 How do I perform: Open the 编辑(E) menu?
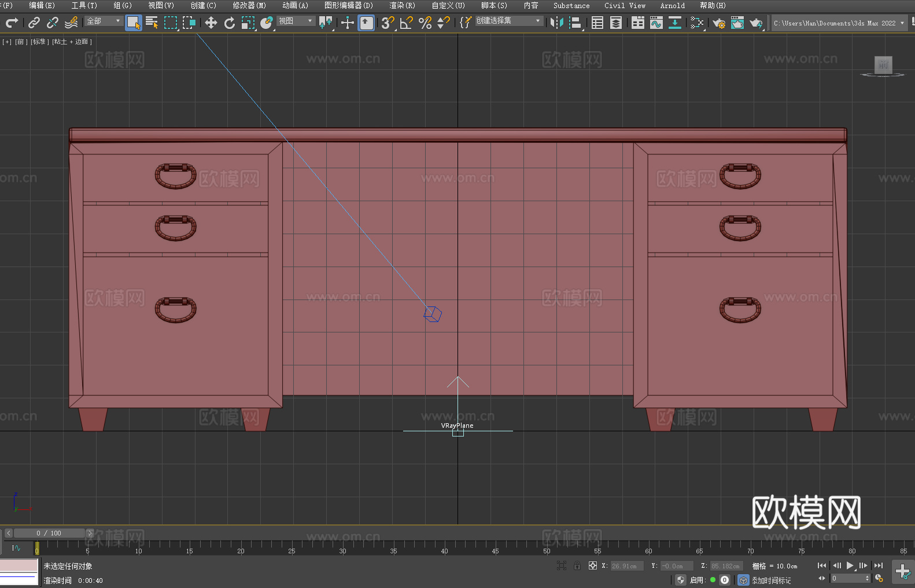42,5
